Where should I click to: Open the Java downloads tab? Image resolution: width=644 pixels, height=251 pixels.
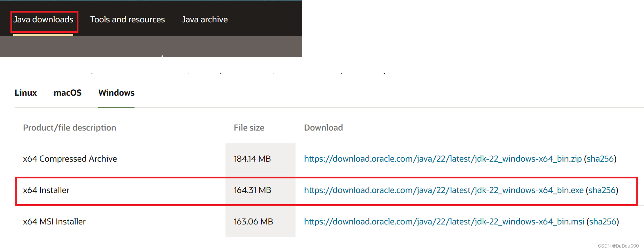tap(43, 20)
